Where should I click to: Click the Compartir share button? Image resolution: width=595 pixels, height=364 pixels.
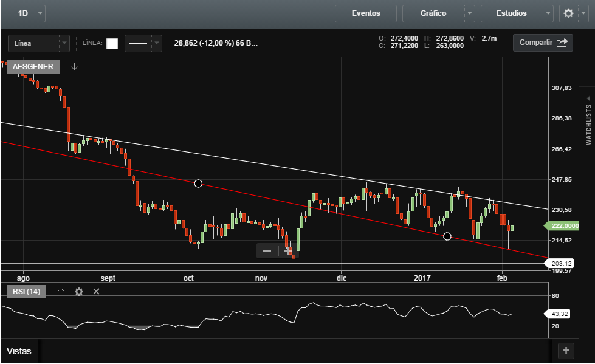pyautogui.click(x=543, y=43)
